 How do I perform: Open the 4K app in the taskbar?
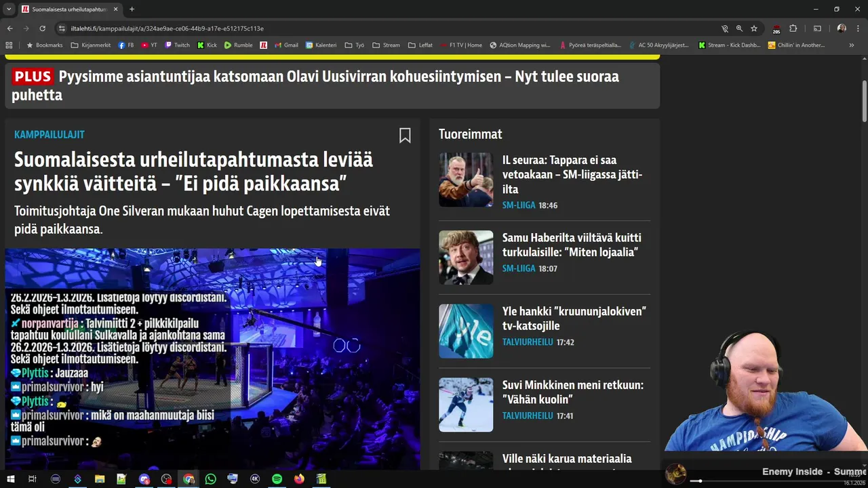point(255,479)
